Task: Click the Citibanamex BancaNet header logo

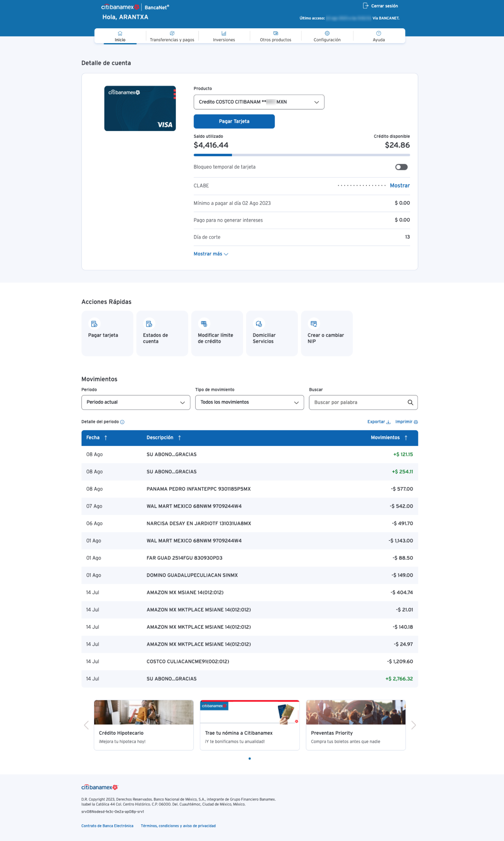Action: tap(135, 7)
